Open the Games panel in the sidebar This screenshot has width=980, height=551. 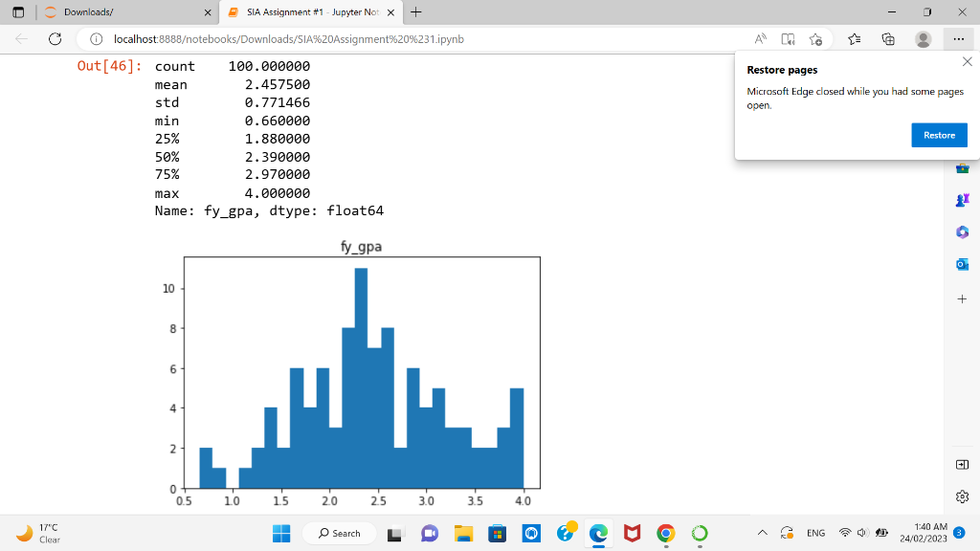[x=962, y=200]
